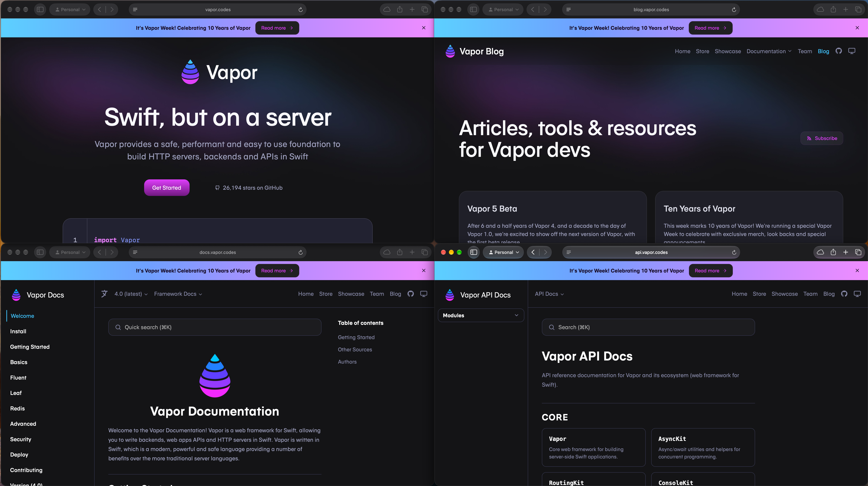868x486 pixels.
Task: Switch theme via monitor icon in API Docs
Action: pyautogui.click(x=857, y=294)
